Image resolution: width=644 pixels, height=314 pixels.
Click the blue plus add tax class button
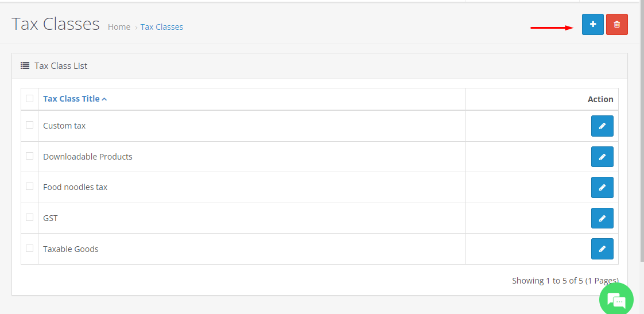click(592, 25)
